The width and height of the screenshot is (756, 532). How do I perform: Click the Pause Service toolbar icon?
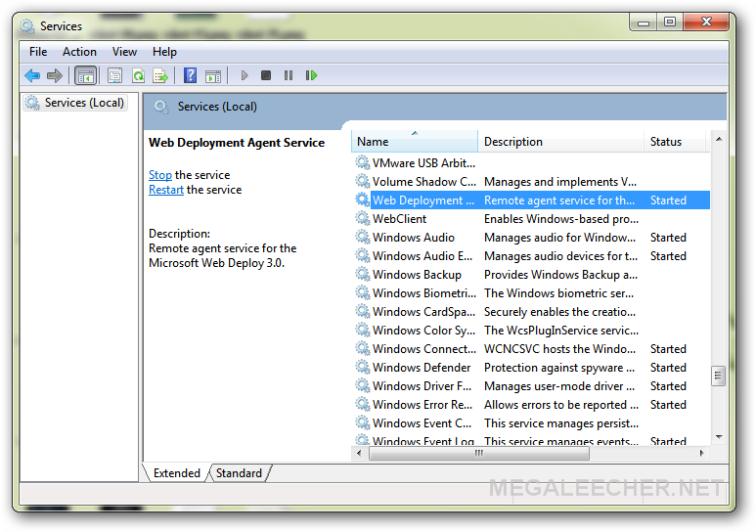tap(289, 75)
